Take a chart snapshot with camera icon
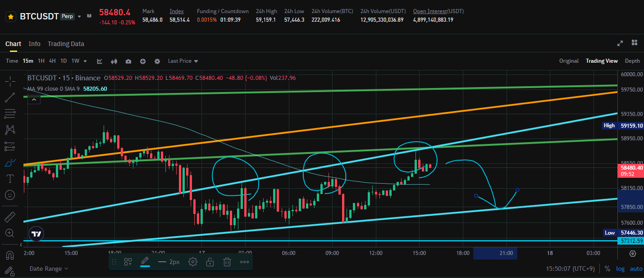Screen dimensions: 644x278 [128, 61]
